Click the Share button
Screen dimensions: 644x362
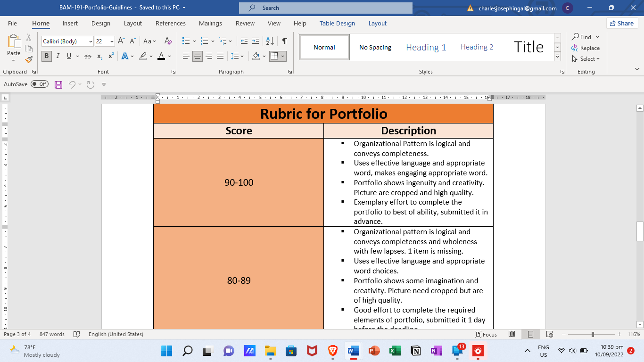tap(622, 23)
